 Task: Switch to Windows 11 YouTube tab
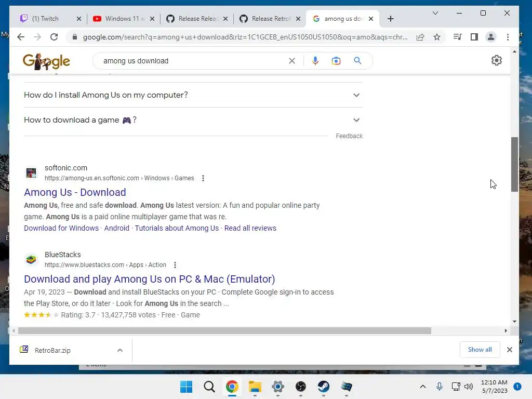pyautogui.click(x=123, y=19)
